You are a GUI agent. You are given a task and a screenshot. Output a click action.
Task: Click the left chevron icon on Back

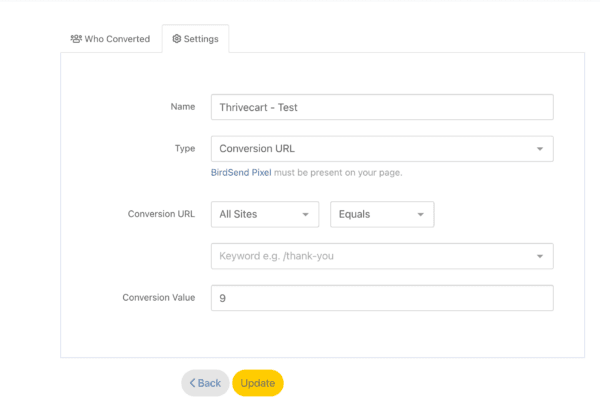click(193, 383)
